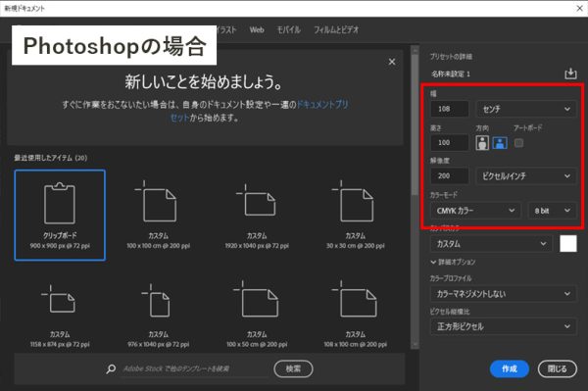The width and height of the screenshot is (588, 391).
Task: Select カスタム 30 x 30 cm preset
Action: [x=355, y=216]
